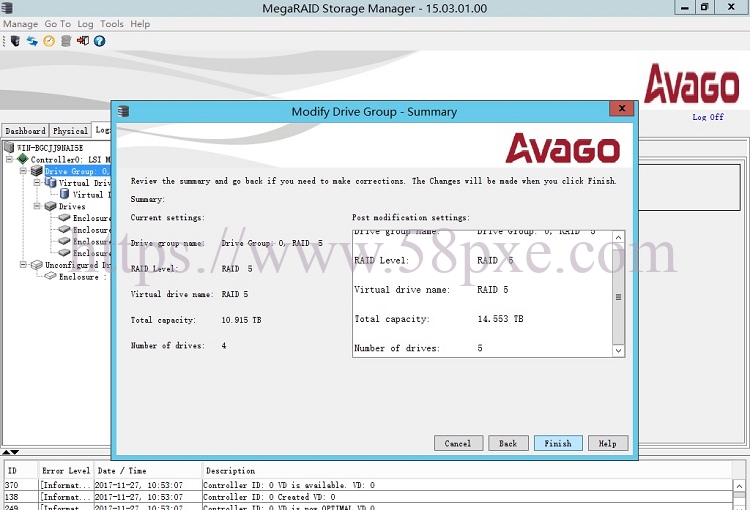This screenshot has width=750, height=510.
Task: Click the MegaRAID application icon in title bar
Action: coord(7,8)
